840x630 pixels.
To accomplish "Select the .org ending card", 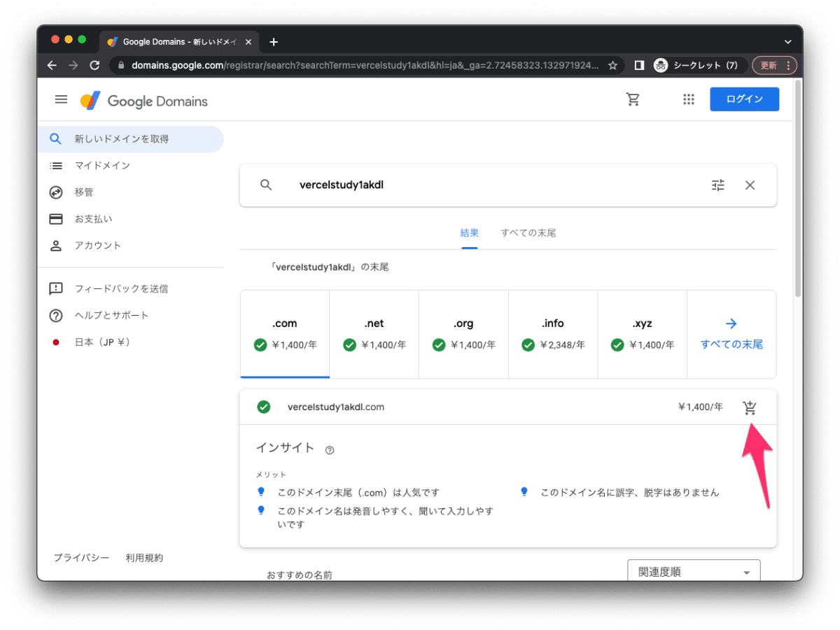I will 463,334.
